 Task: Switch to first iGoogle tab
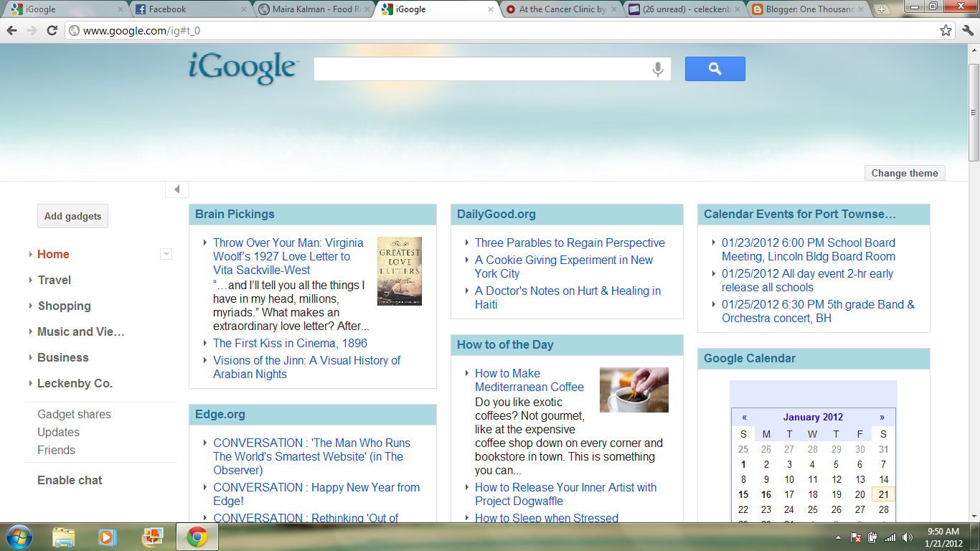[x=67, y=9]
